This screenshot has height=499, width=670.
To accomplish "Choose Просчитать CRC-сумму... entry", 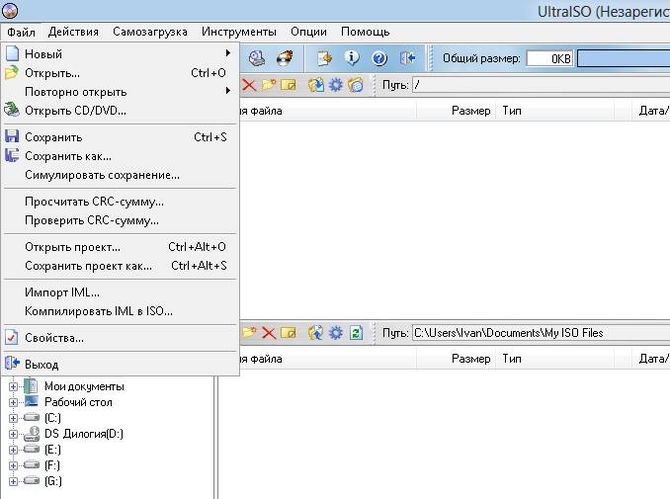I will [x=120, y=201].
